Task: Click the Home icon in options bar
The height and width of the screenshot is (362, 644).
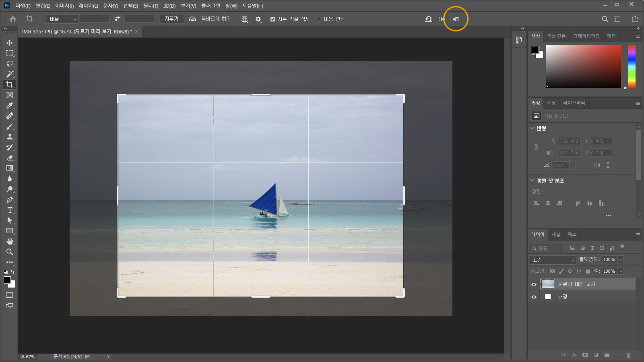Action: click(13, 19)
